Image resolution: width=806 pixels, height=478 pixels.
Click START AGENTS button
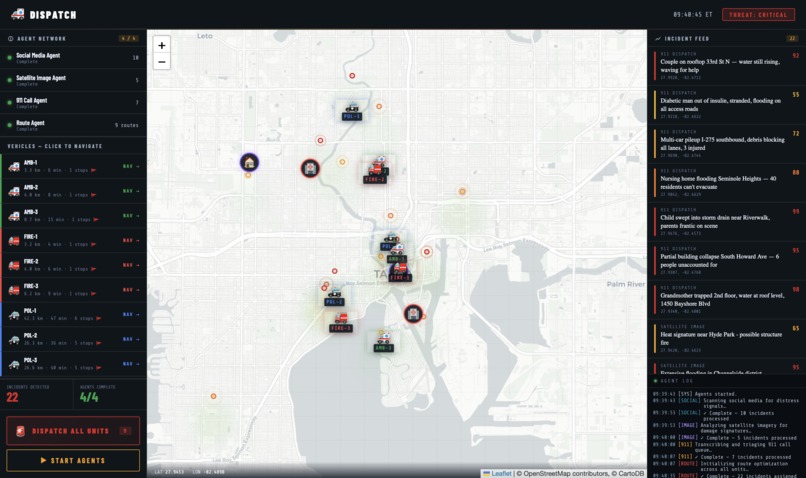[73, 461]
